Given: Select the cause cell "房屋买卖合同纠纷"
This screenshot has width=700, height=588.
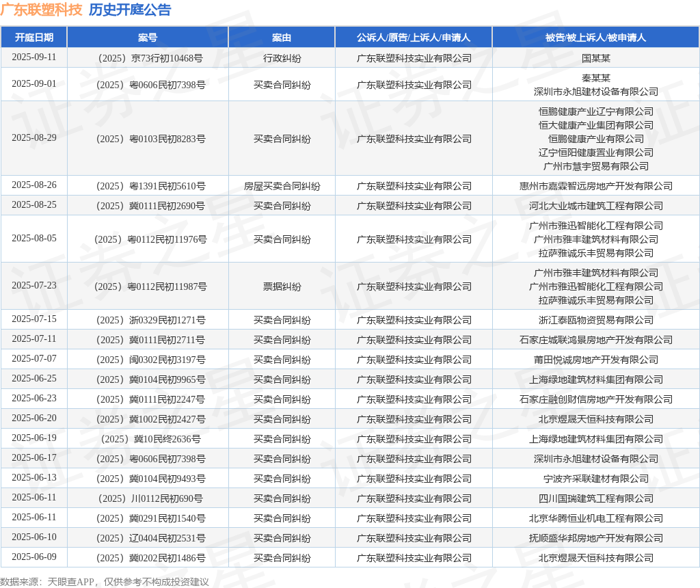Looking at the screenshot, I should [x=282, y=186].
